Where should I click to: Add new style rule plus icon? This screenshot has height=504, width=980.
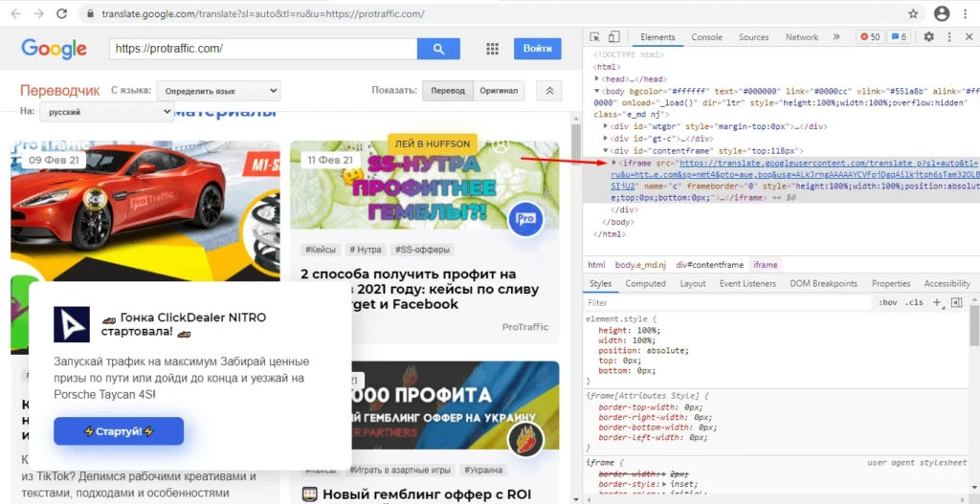(937, 303)
